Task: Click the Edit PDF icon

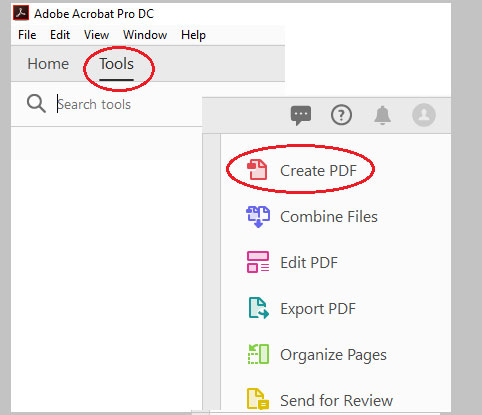Action: click(258, 262)
